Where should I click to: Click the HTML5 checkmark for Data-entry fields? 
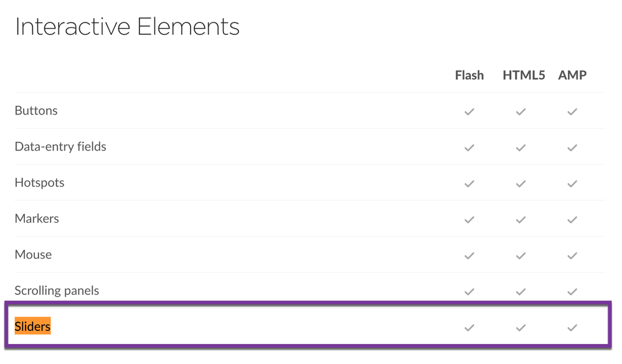tap(521, 148)
